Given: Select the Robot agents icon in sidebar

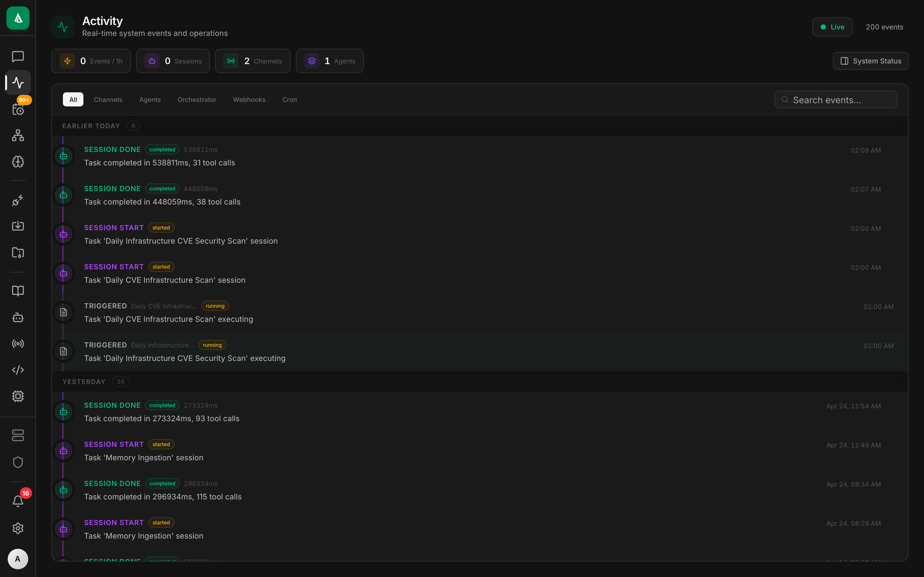Looking at the screenshot, I should pyautogui.click(x=18, y=317).
